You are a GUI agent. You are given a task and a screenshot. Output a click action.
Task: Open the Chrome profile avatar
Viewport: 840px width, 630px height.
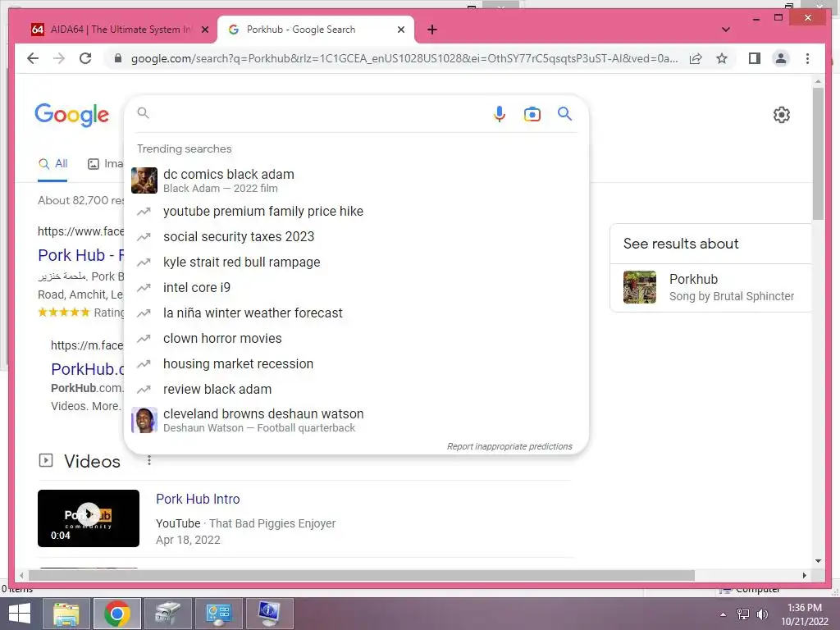click(x=781, y=58)
